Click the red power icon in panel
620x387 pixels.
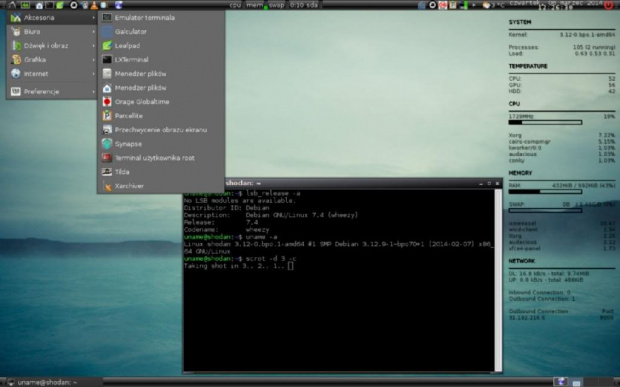[608, 5]
